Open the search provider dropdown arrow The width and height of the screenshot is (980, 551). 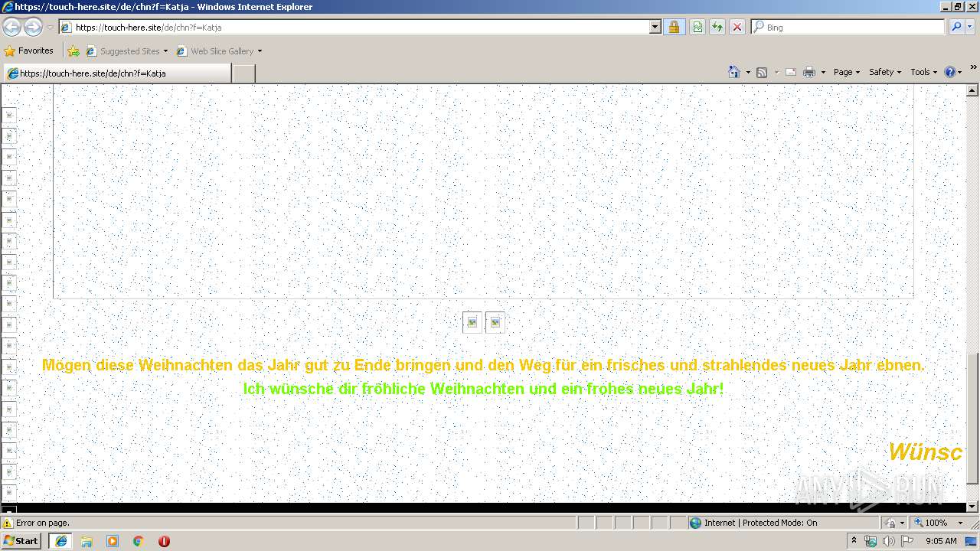point(971,27)
